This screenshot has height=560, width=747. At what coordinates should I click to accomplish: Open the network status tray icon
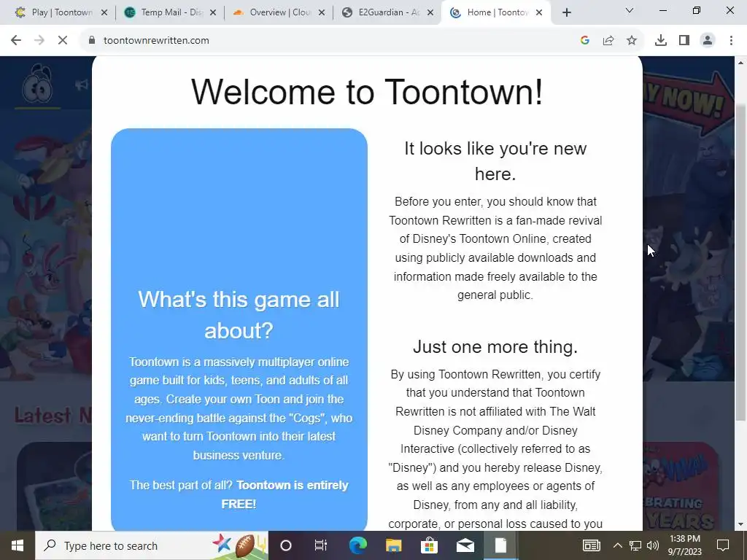click(x=635, y=545)
